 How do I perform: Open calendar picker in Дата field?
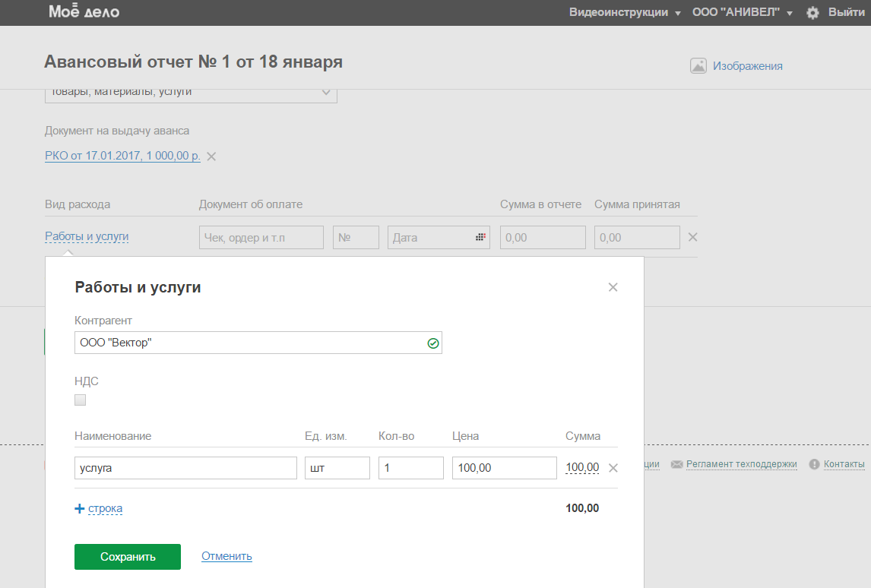480,238
